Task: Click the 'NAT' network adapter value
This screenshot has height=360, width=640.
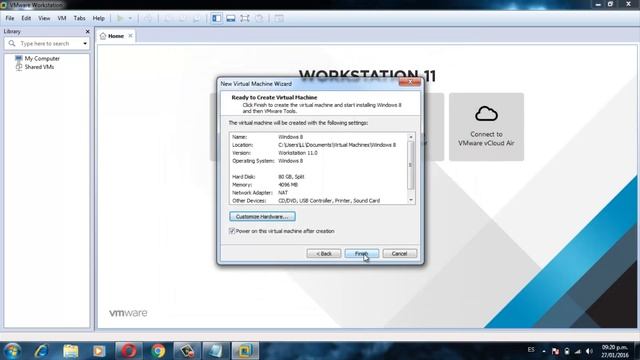Action: pyautogui.click(x=283, y=193)
